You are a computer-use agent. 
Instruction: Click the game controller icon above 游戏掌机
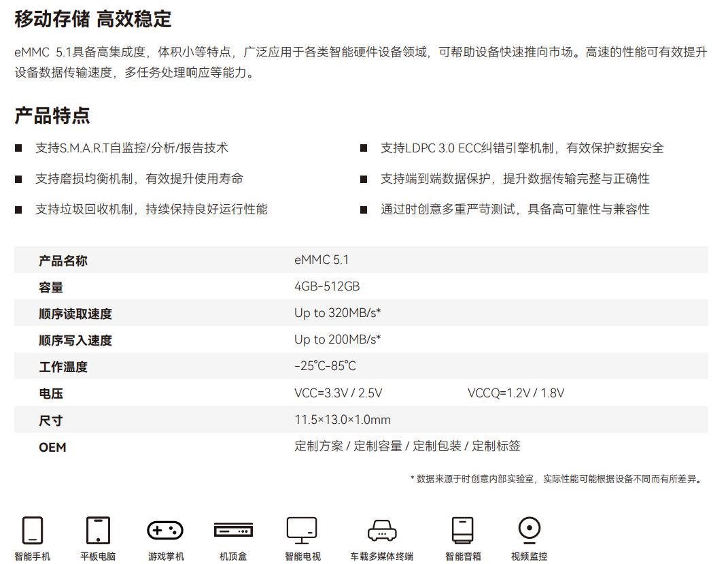click(165, 530)
